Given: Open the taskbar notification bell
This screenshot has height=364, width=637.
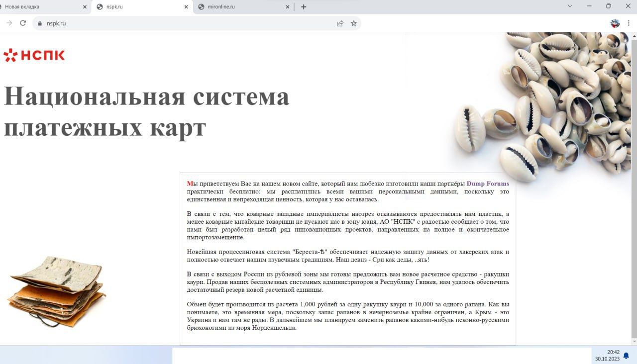Looking at the screenshot, I should click(x=626, y=355).
